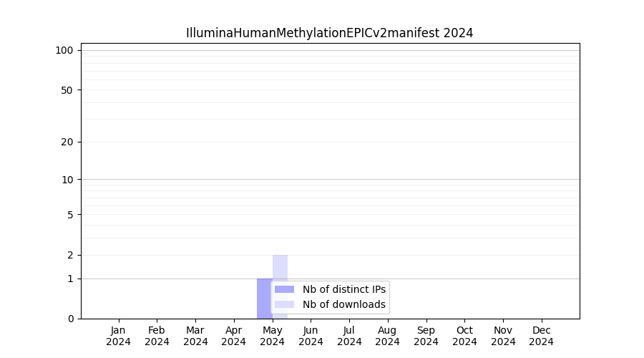Select the 20 y-axis tick label
Image resolution: width=644 pixels, height=358 pixels.
point(67,142)
